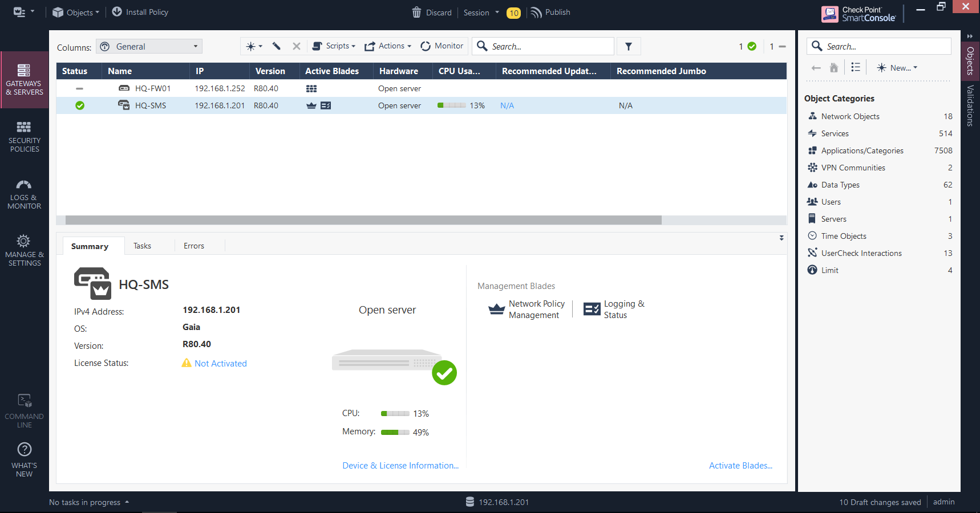The image size is (980, 513).
Task: Click Logging & Status blade icon
Action: (x=592, y=310)
